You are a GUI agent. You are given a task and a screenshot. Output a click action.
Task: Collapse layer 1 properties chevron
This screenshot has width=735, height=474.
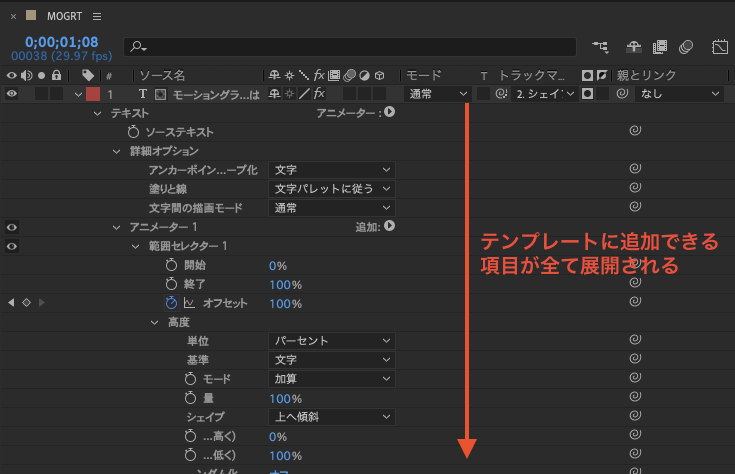[78, 94]
